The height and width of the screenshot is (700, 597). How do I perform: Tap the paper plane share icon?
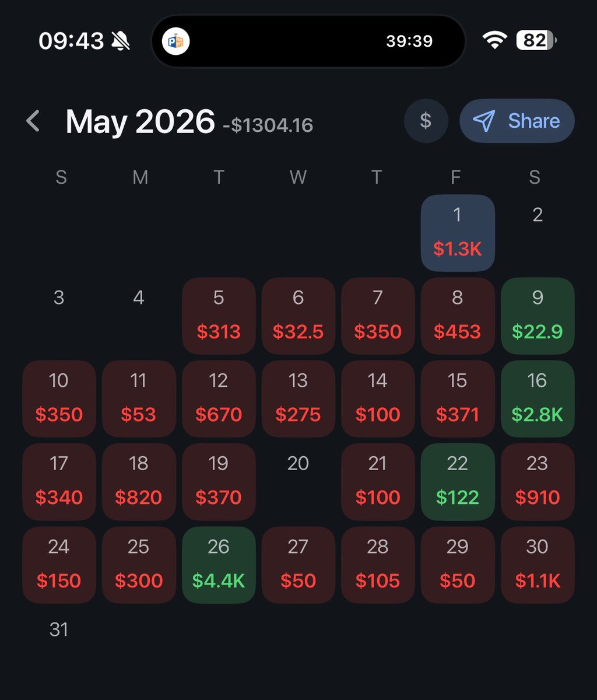pyautogui.click(x=484, y=121)
